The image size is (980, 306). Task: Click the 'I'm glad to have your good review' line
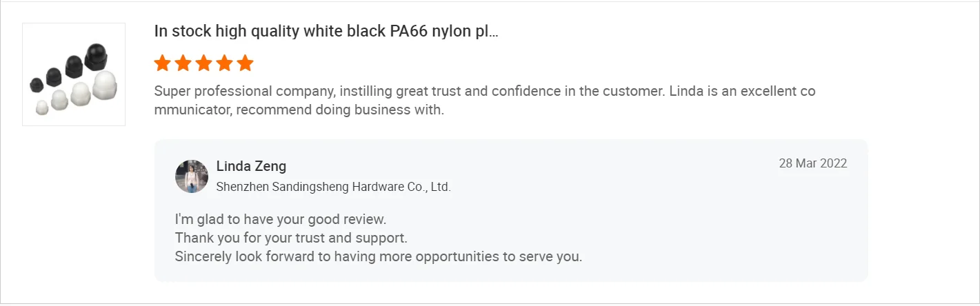pyautogui.click(x=280, y=220)
